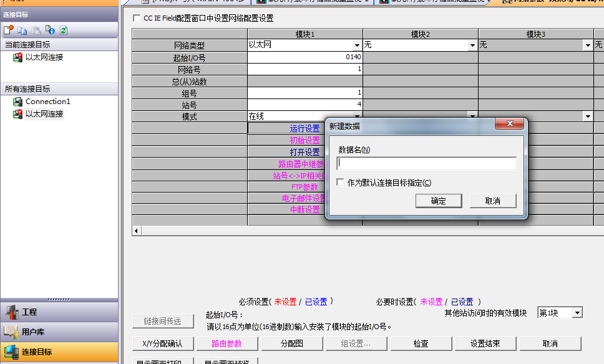Select Connection1 in all connection targets
This screenshot has height=364, width=604.
(47, 102)
